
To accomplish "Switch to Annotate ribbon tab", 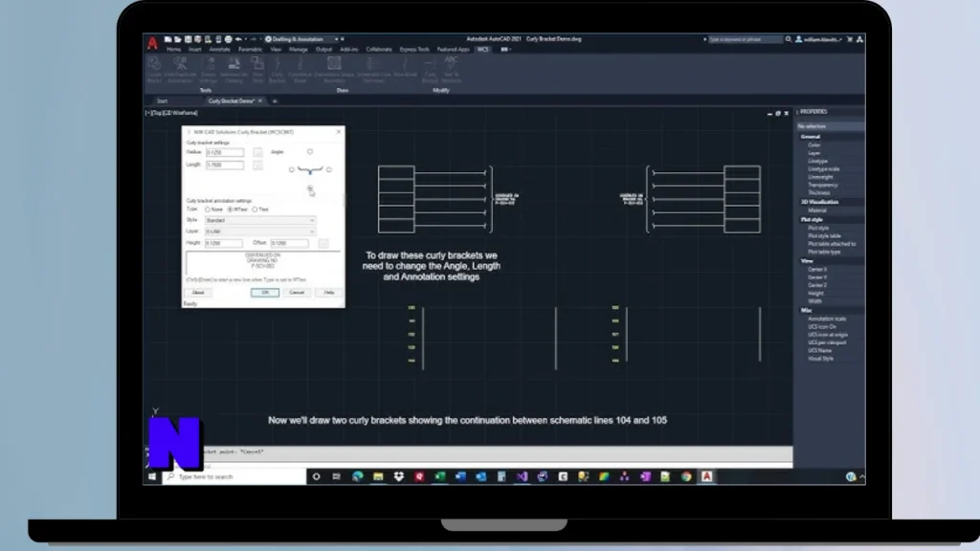I will pyautogui.click(x=219, y=50).
